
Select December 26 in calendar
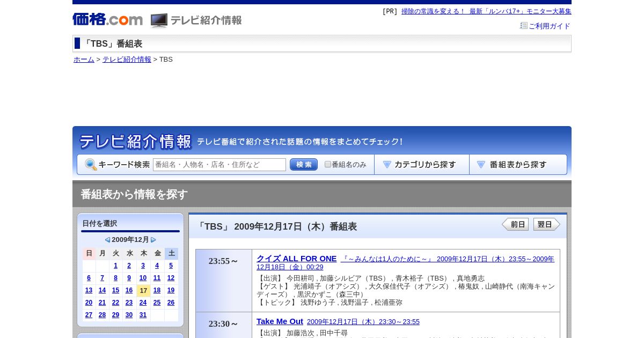point(171,303)
